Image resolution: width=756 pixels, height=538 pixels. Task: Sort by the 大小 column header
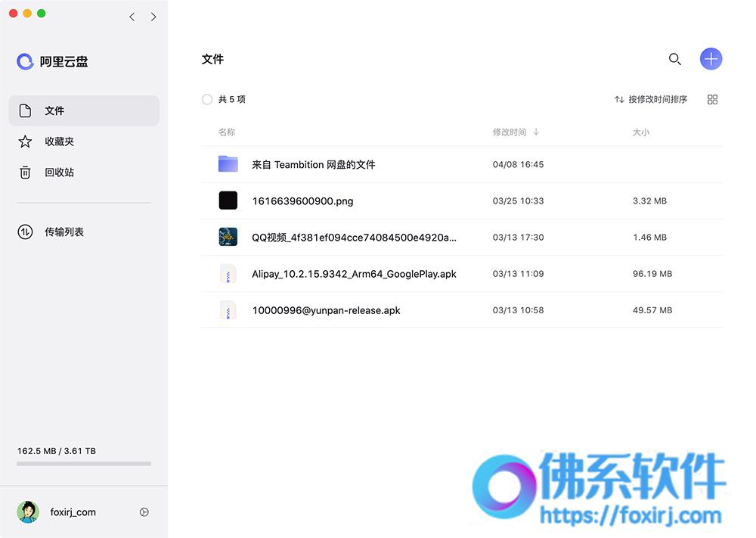coord(641,132)
